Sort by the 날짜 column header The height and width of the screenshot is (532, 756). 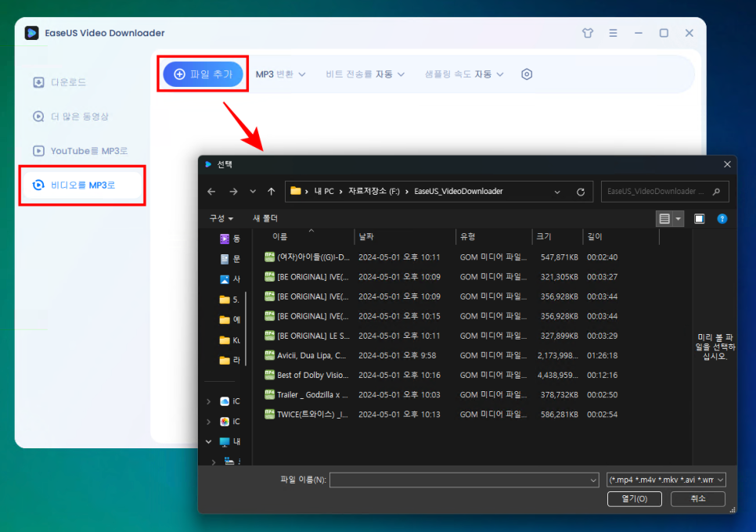405,236
